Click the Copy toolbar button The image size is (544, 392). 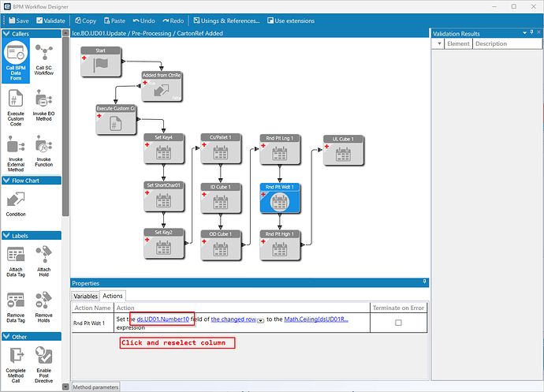(x=86, y=21)
